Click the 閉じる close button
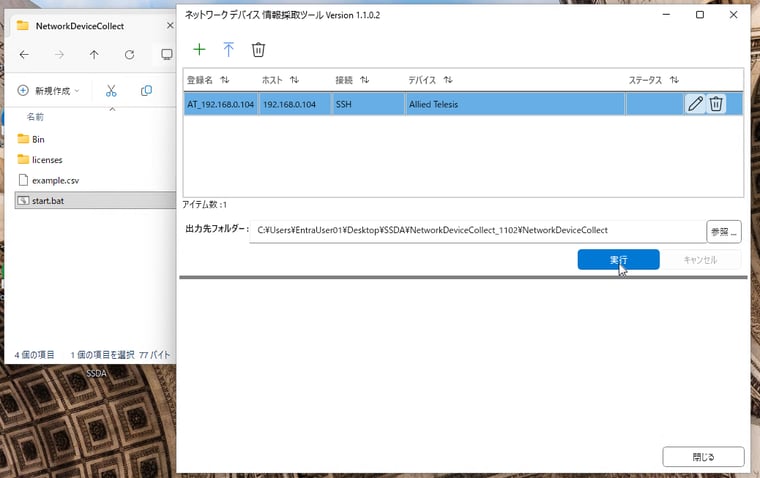 [703, 457]
